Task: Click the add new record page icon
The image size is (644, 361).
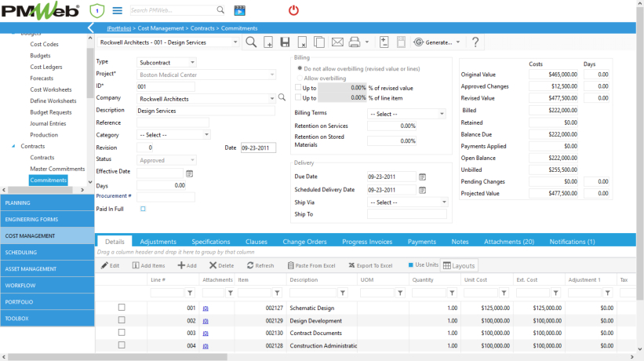Action: tap(268, 42)
